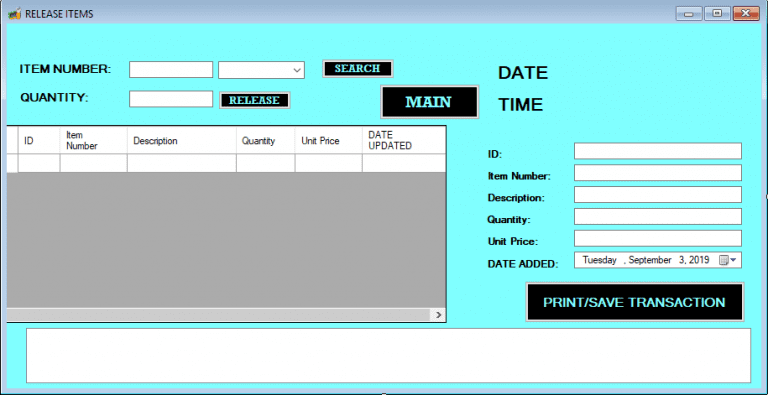This screenshot has height=395, width=768.
Task: Select the empty row header in the grid
Action: 12,163
